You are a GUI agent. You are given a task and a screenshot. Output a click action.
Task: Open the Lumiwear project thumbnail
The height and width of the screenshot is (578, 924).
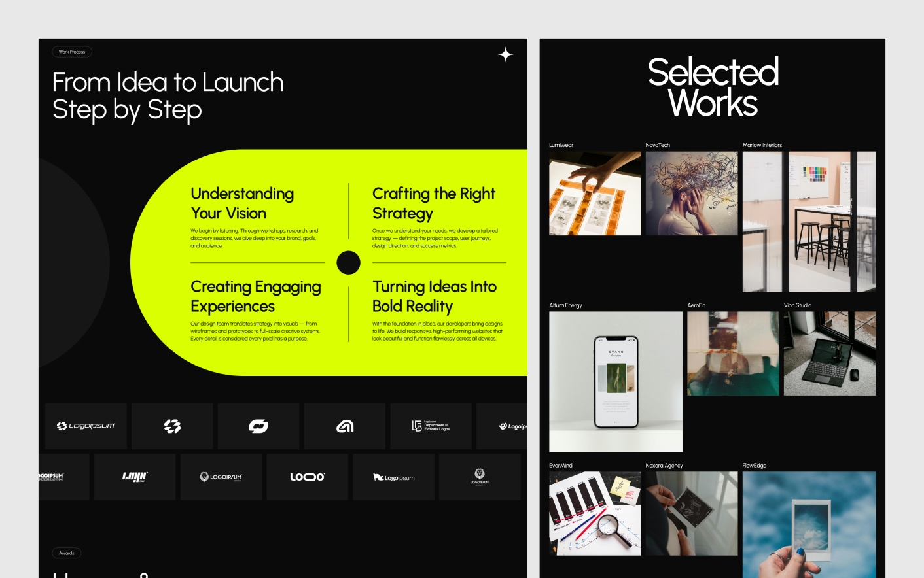595,194
